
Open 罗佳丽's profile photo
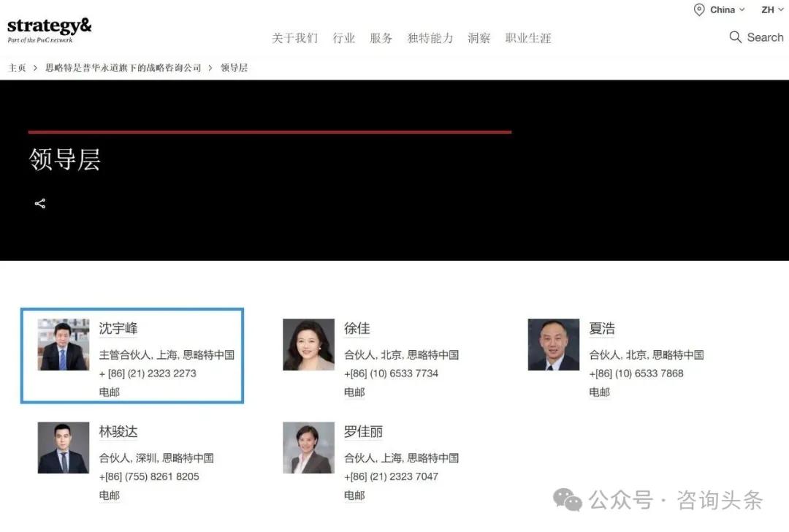pos(308,447)
